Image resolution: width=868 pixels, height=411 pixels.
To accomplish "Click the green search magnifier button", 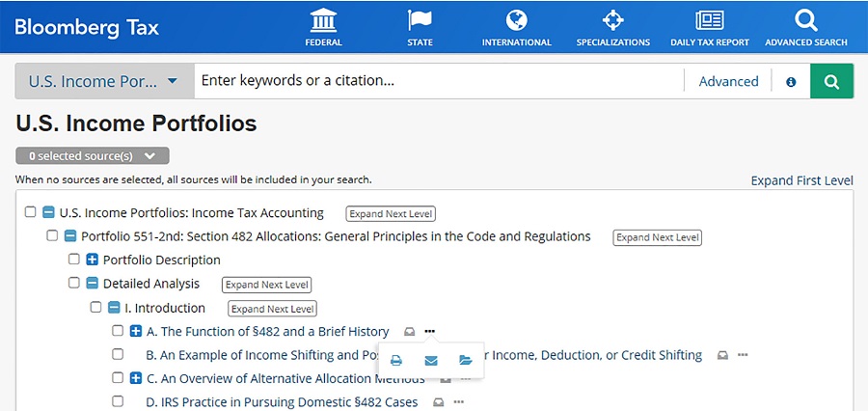I will pyautogui.click(x=831, y=82).
